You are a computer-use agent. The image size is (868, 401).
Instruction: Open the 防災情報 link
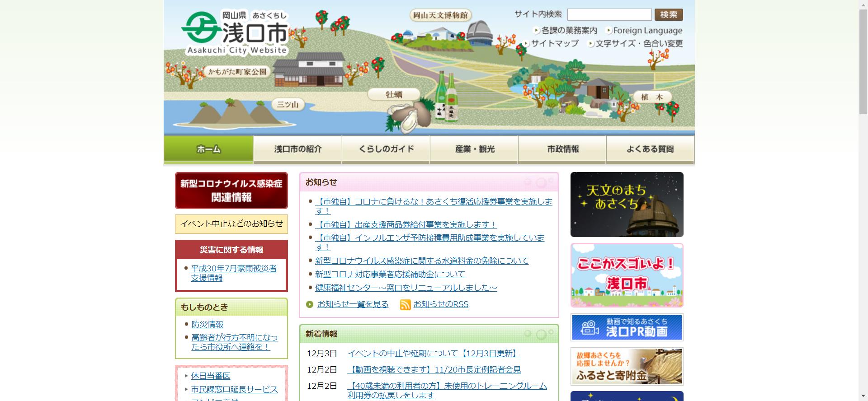tap(207, 324)
